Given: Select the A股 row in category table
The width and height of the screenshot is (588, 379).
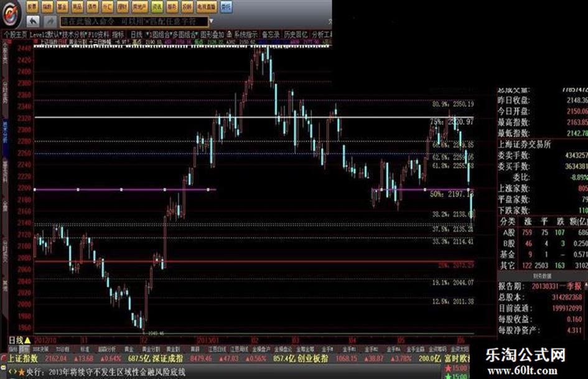Looking at the screenshot, I should [x=543, y=233].
